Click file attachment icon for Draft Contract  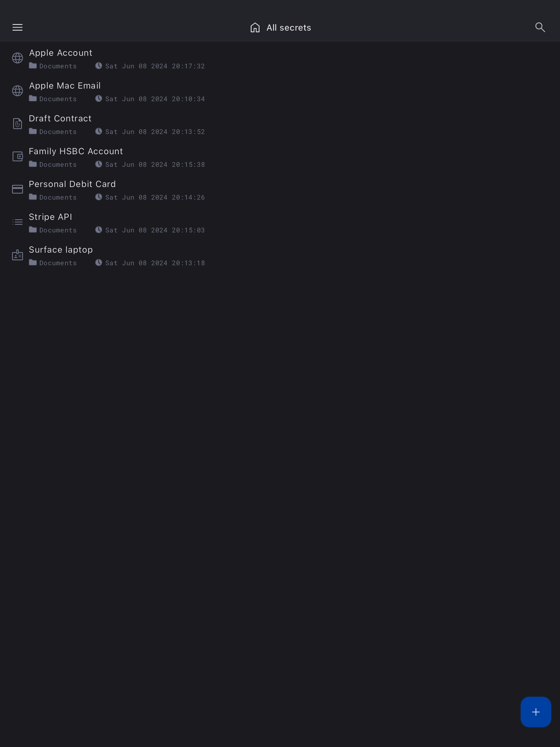tap(17, 124)
